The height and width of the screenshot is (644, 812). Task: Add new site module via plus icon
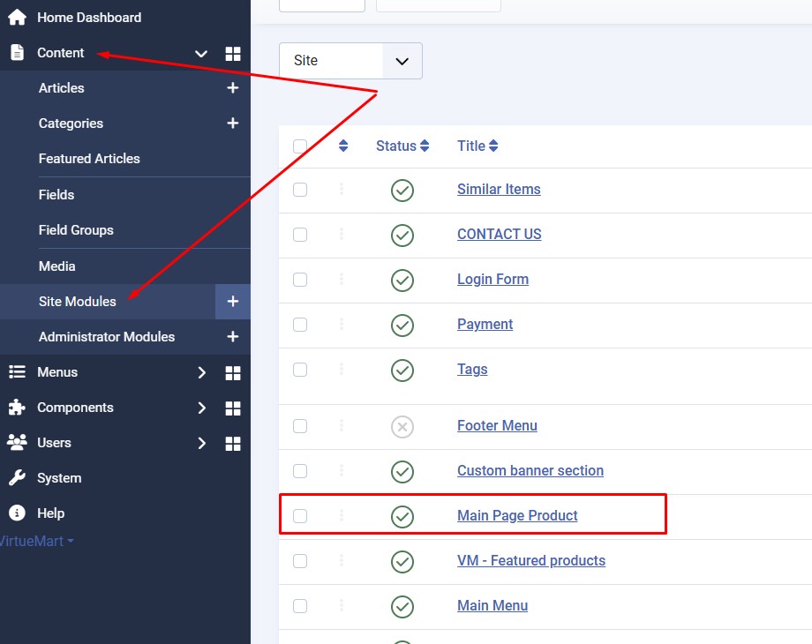click(233, 302)
